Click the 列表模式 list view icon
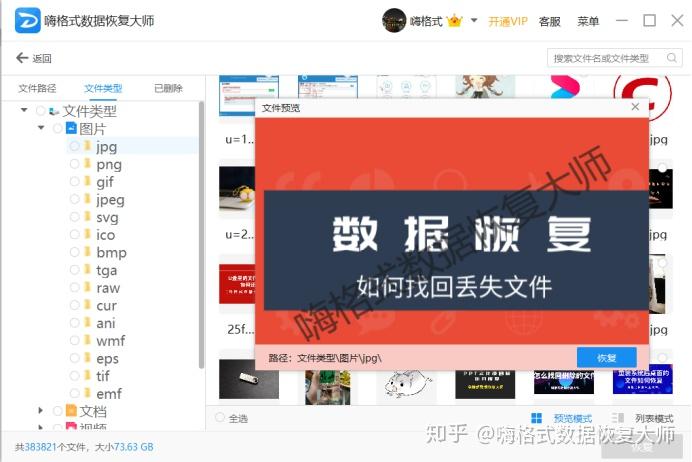The height and width of the screenshot is (462, 692). (617, 418)
